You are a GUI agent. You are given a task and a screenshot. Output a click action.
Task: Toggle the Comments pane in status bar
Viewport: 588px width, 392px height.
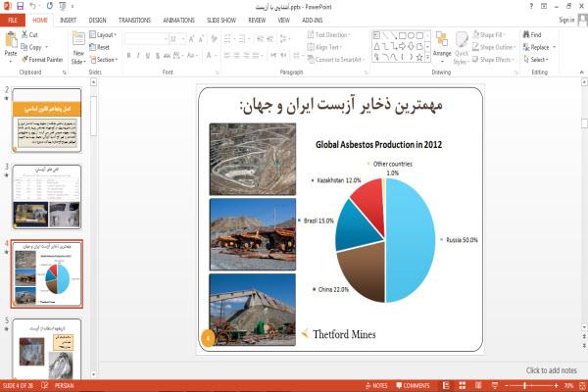click(413, 385)
